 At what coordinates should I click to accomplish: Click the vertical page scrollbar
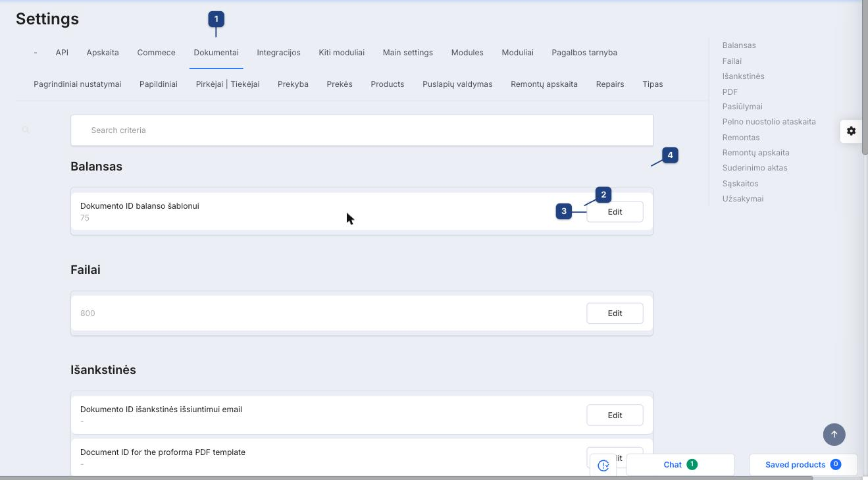click(x=865, y=79)
